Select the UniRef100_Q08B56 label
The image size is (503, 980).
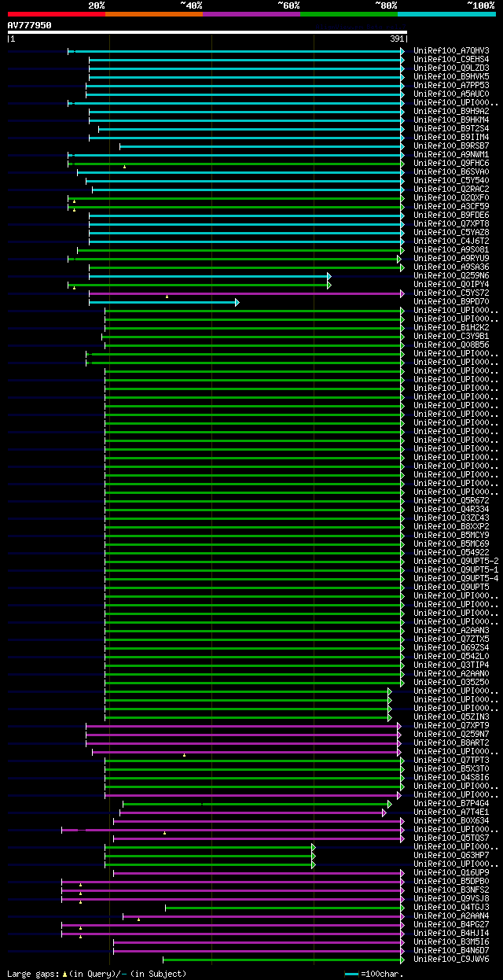click(x=451, y=344)
